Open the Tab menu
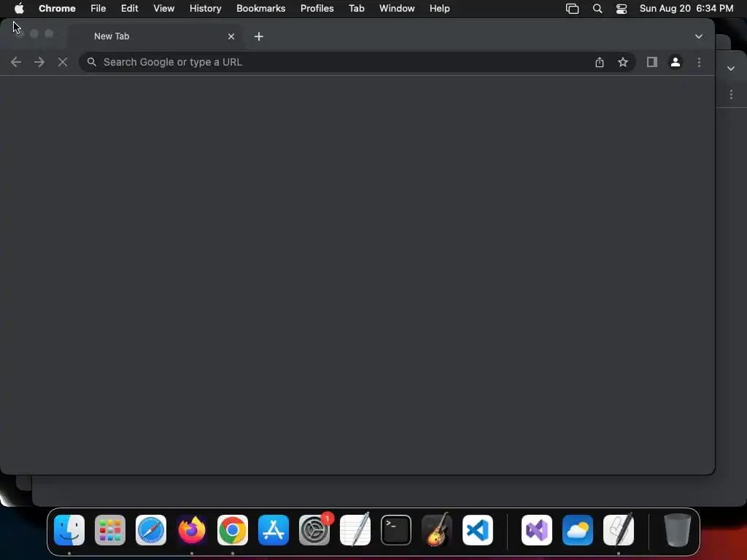 [356, 8]
